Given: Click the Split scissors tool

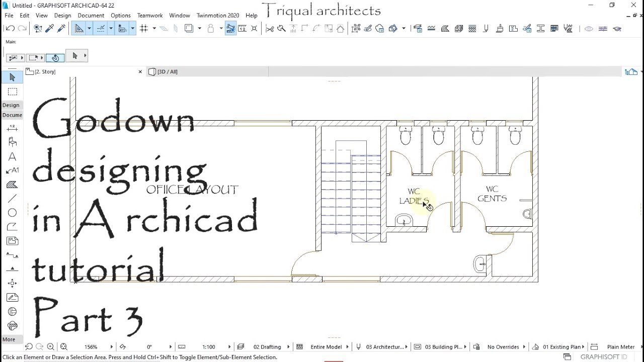Looking at the screenshot, I should (270, 29).
